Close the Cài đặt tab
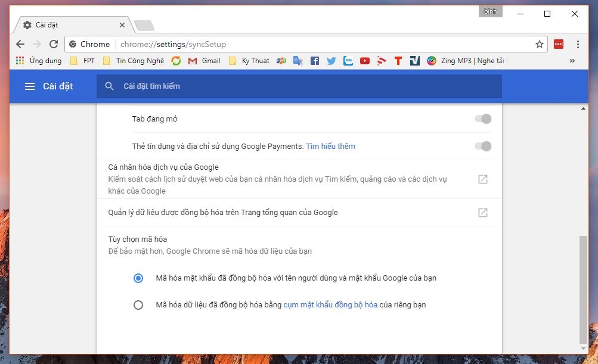Viewport: 598px width, 364px height. pyautogui.click(x=122, y=25)
